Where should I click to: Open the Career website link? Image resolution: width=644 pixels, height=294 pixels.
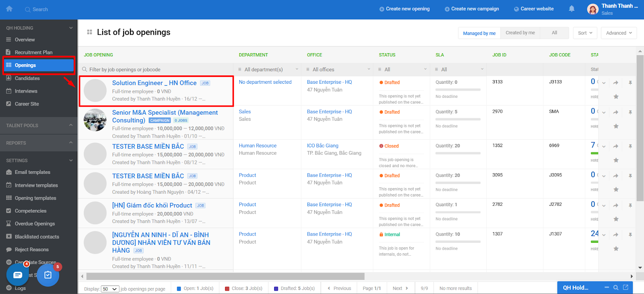click(534, 9)
